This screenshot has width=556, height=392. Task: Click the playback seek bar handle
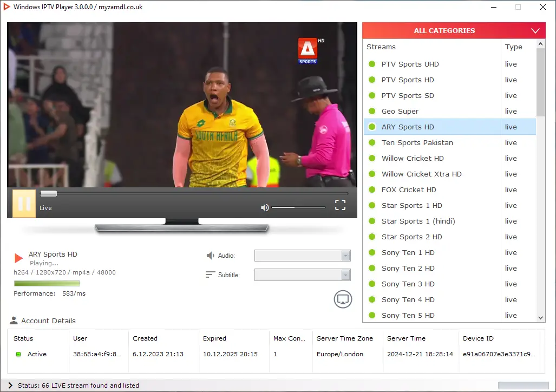49,193
